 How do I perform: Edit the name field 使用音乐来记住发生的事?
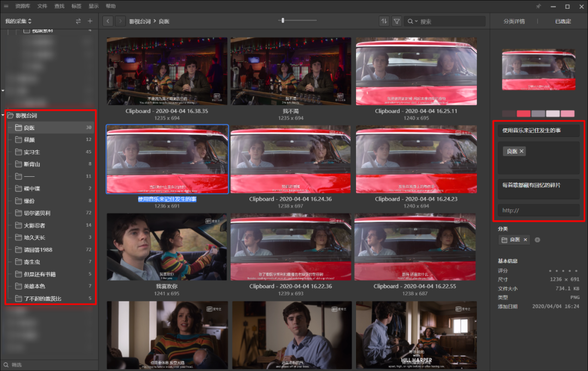[539, 131]
